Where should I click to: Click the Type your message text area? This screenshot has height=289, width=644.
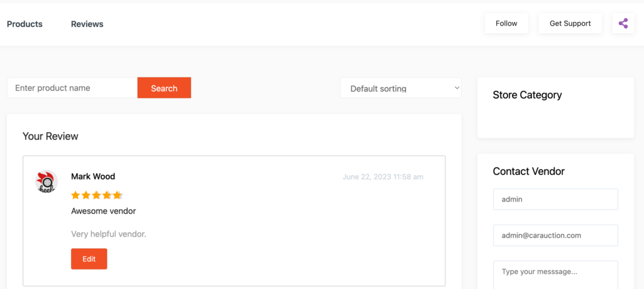[x=555, y=275]
